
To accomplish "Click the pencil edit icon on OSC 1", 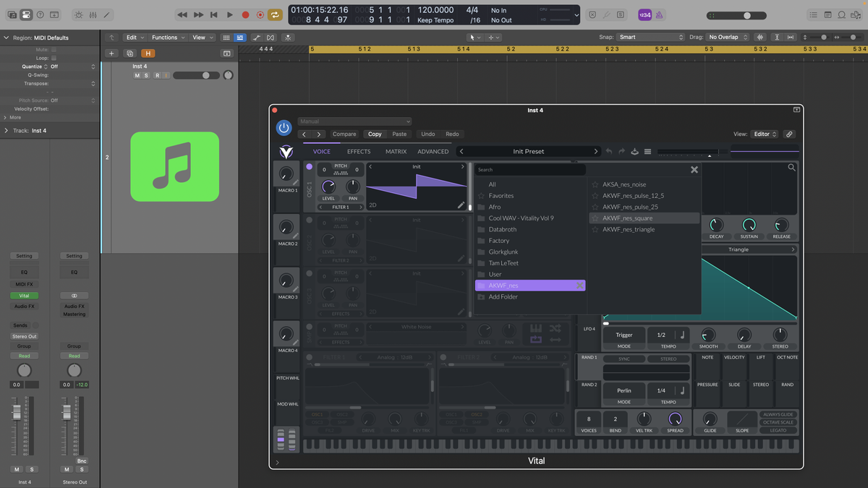I will 461,205.
